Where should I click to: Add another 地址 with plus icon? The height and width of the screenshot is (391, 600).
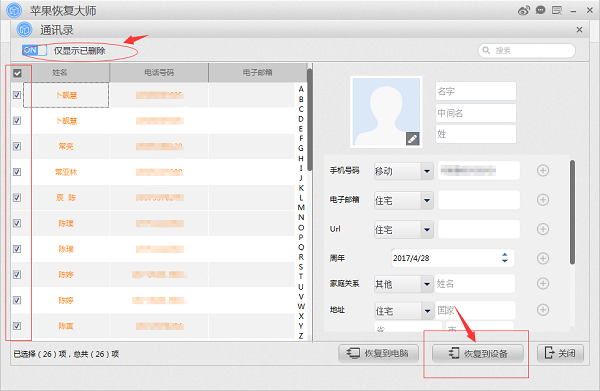click(543, 310)
